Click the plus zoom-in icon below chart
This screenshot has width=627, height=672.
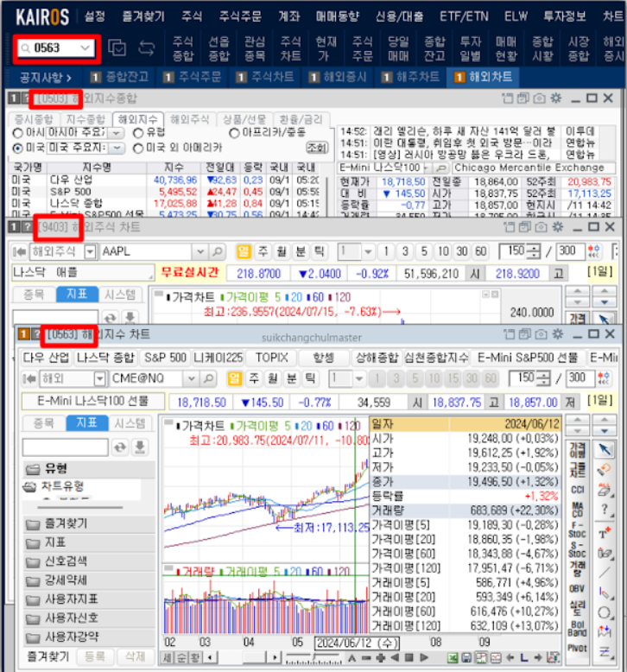point(380,657)
